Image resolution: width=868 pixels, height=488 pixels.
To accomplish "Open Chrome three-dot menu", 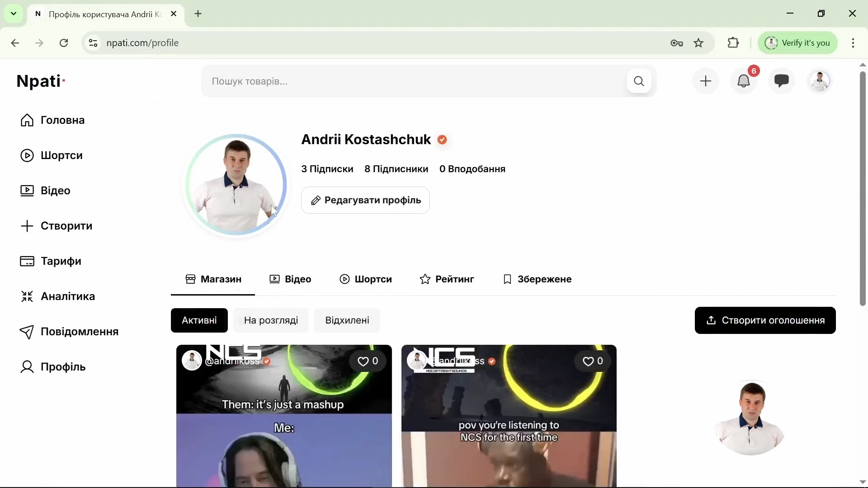I will click(x=854, y=43).
